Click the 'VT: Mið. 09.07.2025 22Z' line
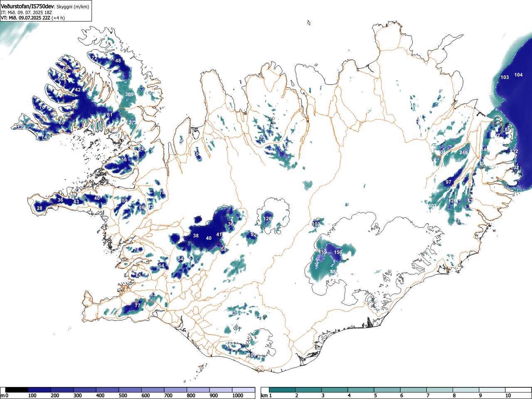Image resolution: width=532 pixels, height=399 pixels. click(x=25, y=18)
